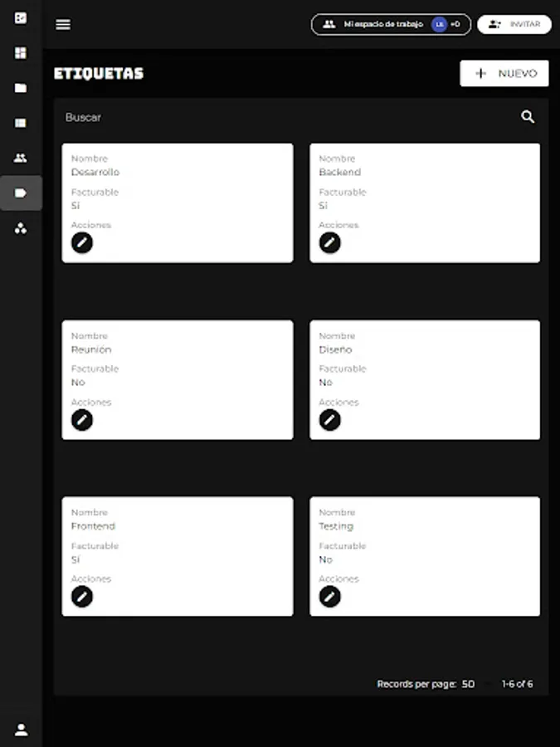Viewport: 560px width, 747px height.
Task: Select the Frontend tag name text
Action: point(93,526)
